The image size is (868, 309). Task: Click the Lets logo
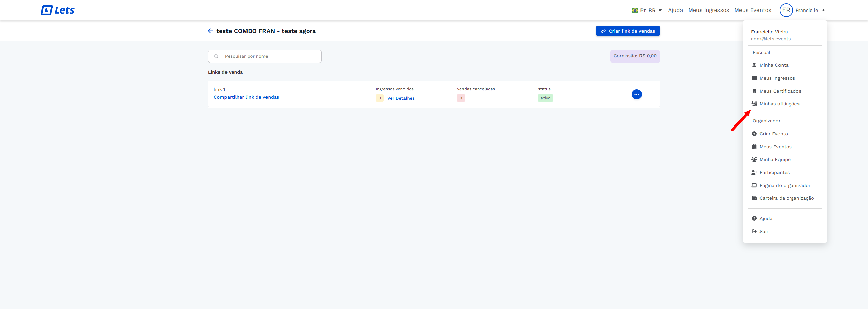pyautogui.click(x=58, y=10)
